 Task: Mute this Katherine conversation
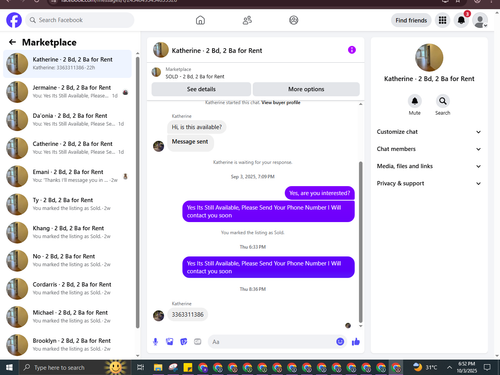click(415, 101)
